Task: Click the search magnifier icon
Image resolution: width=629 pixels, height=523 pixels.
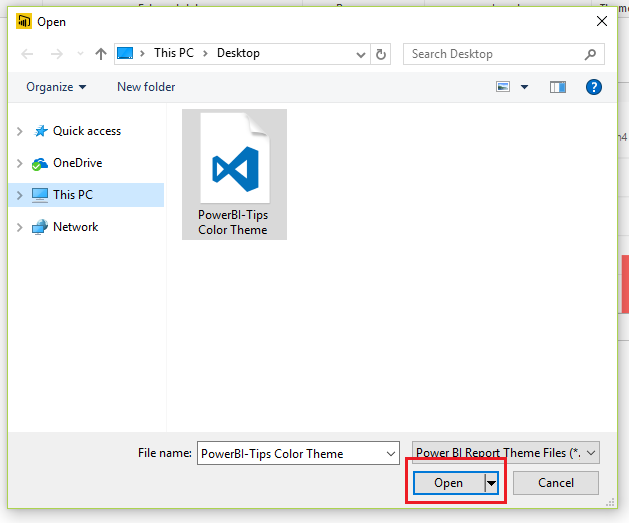Action: click(x=590, y=54)
